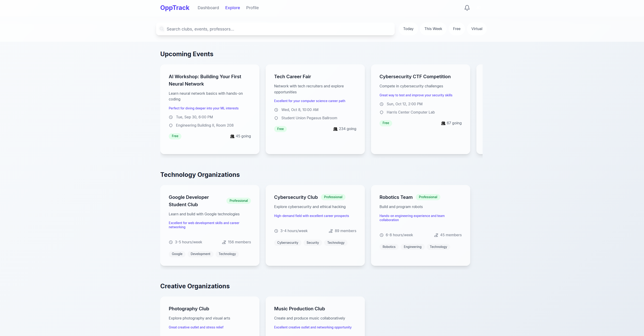This screenshot has width=644, height=336.
Task: Click the members icon beside 156 members
Action: [224, 242]
